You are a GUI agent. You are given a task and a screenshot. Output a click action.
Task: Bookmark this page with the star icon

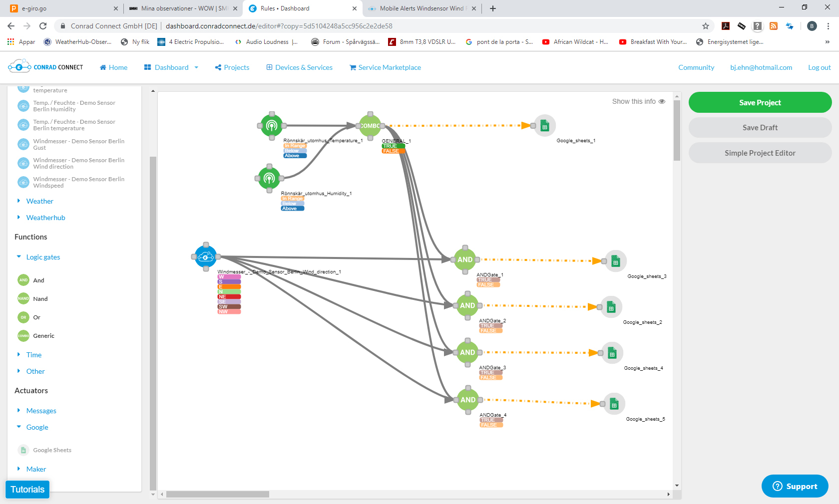click(x=706, y=26)
